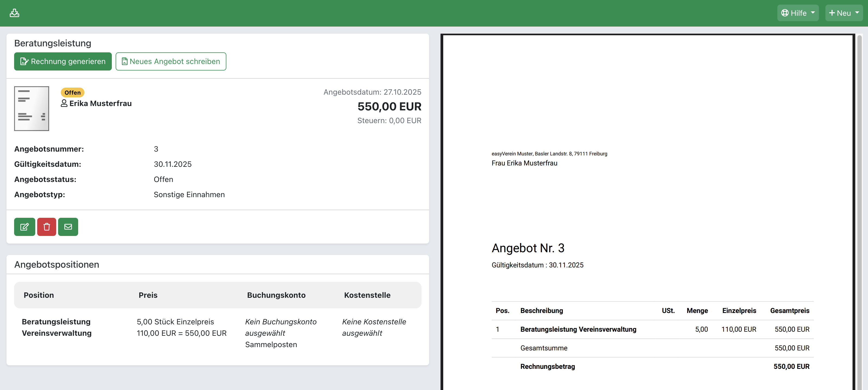Select the Beratungsleistung Vereinsverwaltung position row
This screenshot has width=868, height=390.
pyautogui.click(x=57, y=327)
